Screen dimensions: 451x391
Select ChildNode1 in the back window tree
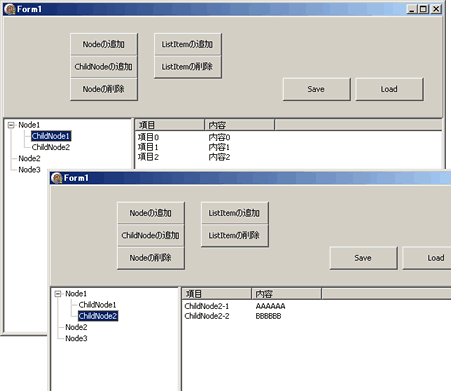[51, 136]
